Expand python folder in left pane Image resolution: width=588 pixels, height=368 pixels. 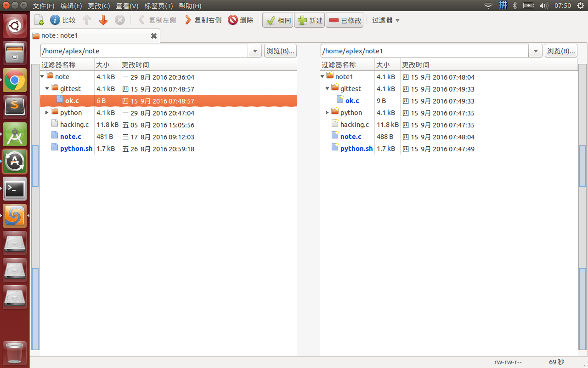pyautogui.click(x=47, y=112)
